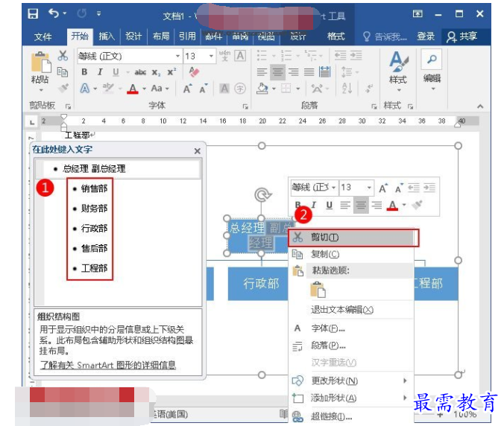Screen dimensions: 504x426
Task: Click the Undo arrow icon
Action: (x=54, y=13)
